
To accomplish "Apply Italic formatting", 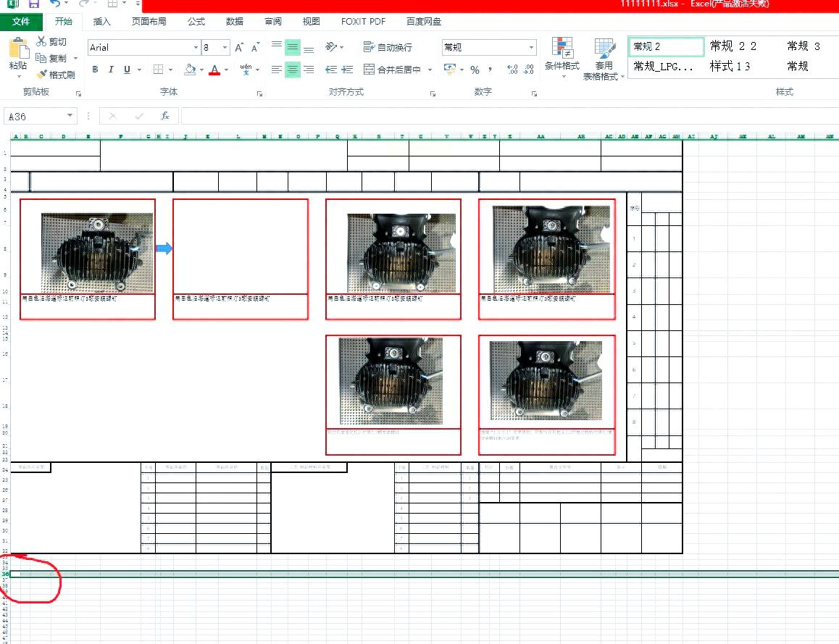I will pos(111,70).
